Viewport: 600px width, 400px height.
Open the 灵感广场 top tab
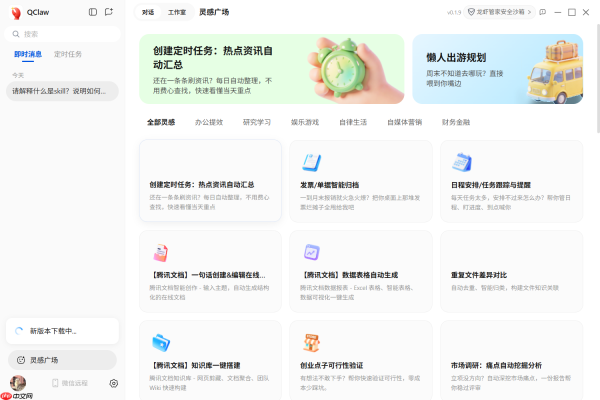(x=214, y=12)
